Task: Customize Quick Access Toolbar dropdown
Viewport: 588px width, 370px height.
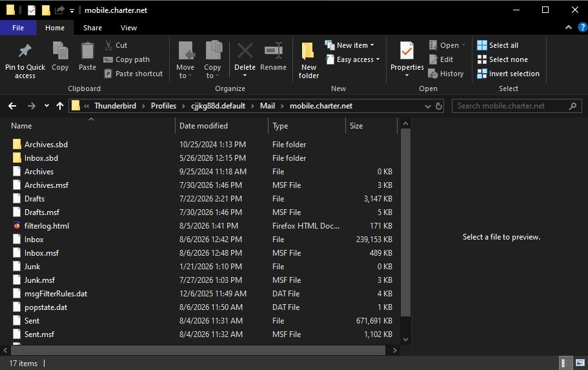Action: click(72, 11)
